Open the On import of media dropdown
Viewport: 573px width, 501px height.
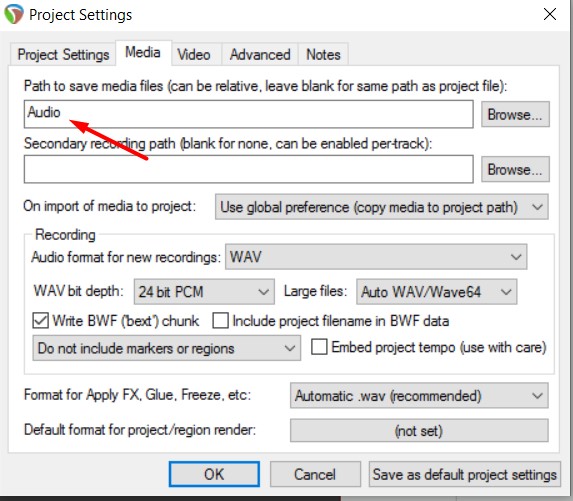(x=382, y=207)
